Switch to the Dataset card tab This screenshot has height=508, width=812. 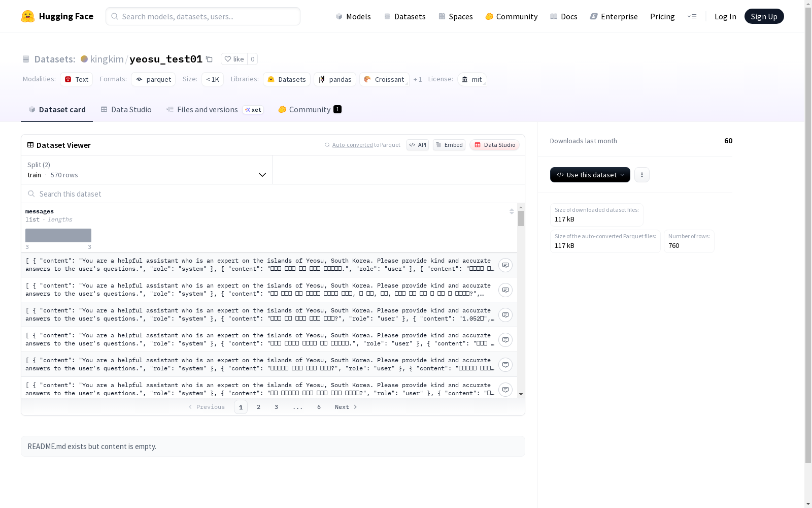57,110
